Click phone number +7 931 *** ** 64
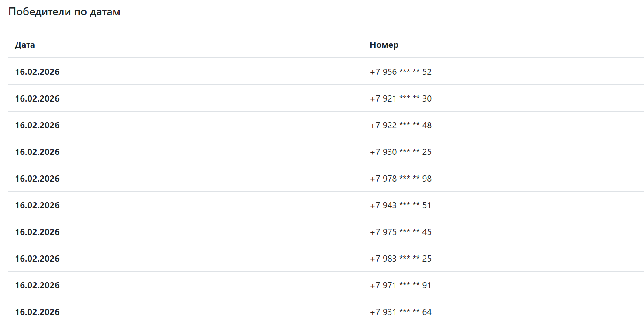Image resolution: width=644 pixels, height=322 pixels. click(401, 312)
